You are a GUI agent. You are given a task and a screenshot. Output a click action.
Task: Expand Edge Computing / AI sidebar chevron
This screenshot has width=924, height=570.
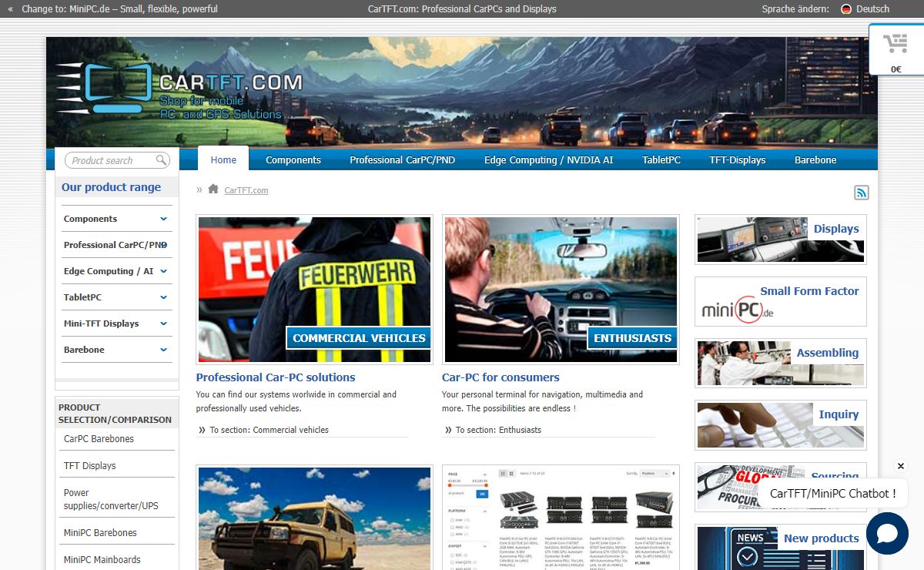(163, 271)
